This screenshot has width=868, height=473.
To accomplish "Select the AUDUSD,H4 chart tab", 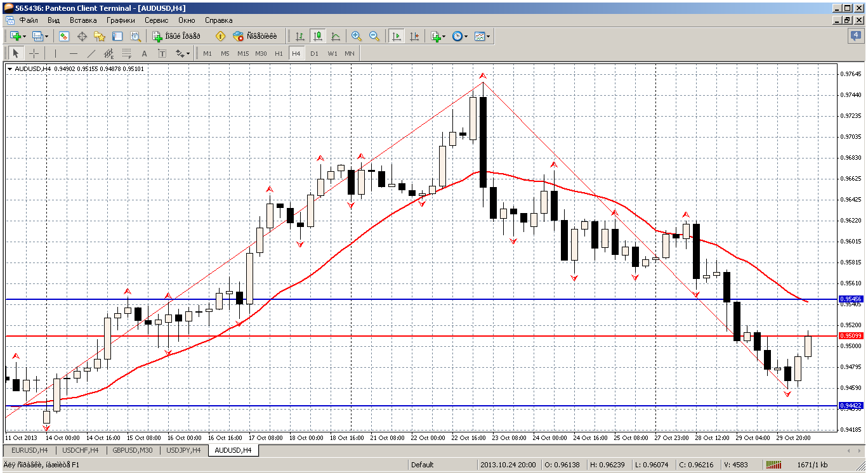I will pyautogui.click(x=233, y=450).
